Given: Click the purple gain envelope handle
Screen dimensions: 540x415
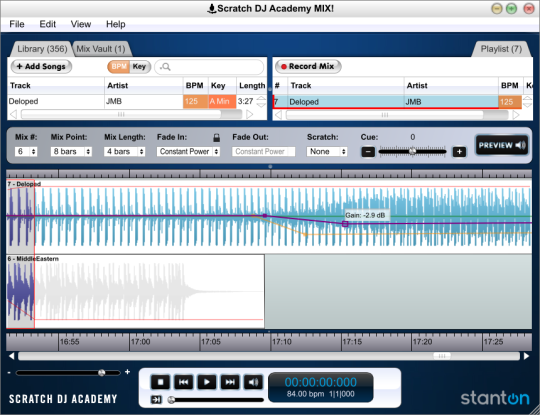Looking at the screenshot, I should click(x=345, y=224).
